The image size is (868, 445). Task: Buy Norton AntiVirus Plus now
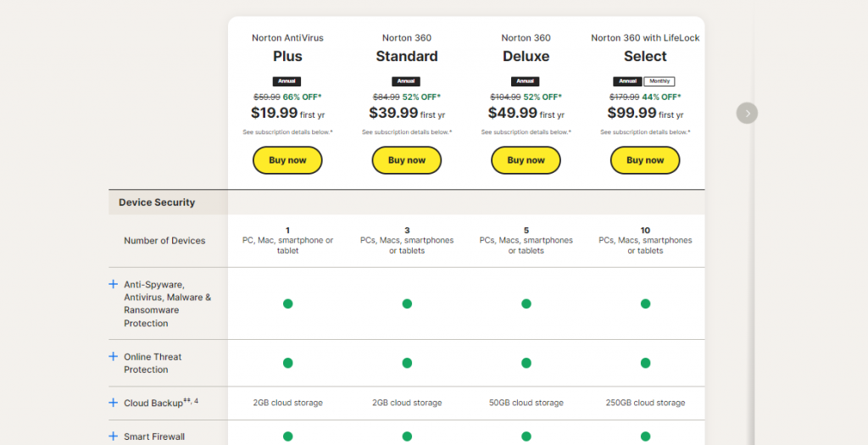click(x=287, y=160)
